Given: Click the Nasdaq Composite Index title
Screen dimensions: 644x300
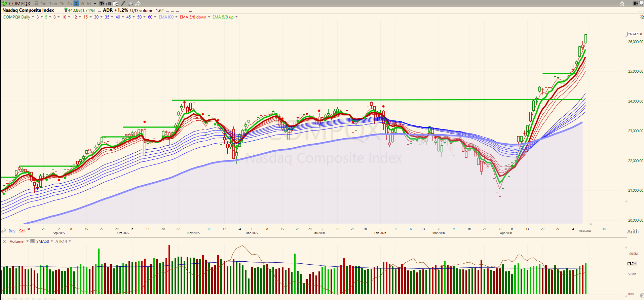Looking at the screenshot, I should pyautogui.click(x=28, y=10).
